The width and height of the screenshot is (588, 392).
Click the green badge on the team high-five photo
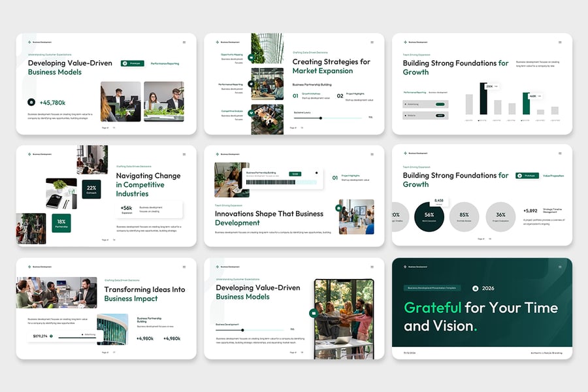pos(314,313)
